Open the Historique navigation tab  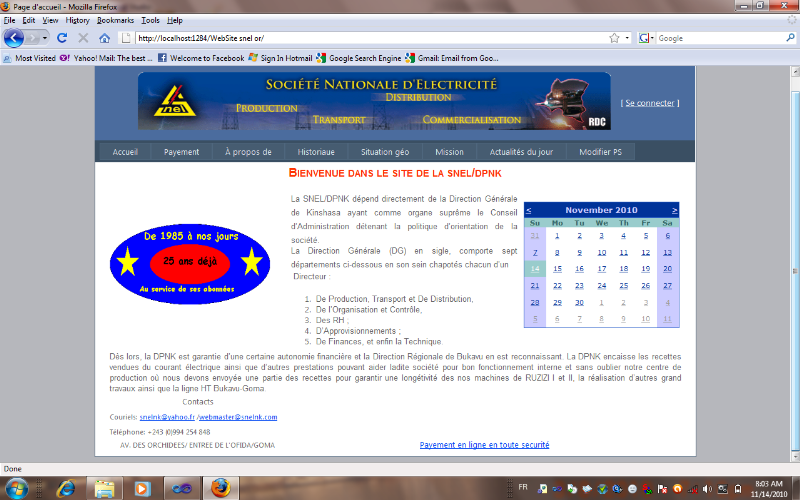pos(316,152)
